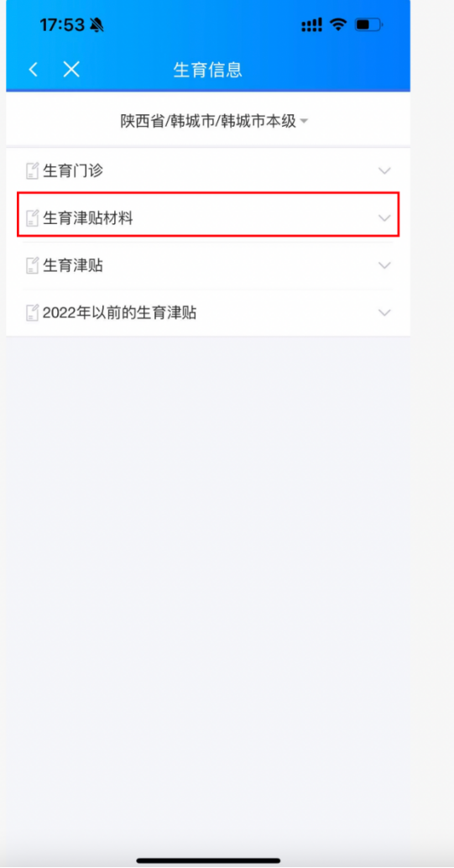Click the document icon beside 2022年以前的生育津贴
454x868 pixels.
[x=33, y=313]
